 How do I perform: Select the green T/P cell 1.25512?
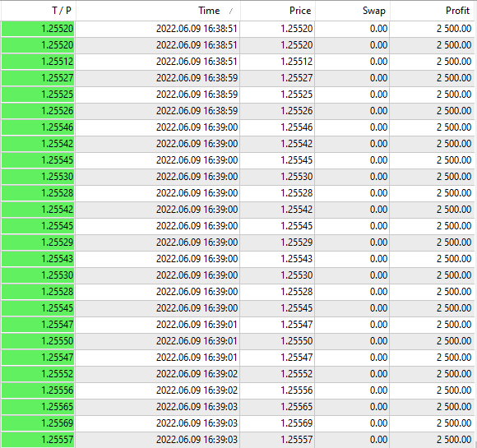pos(38,62)
